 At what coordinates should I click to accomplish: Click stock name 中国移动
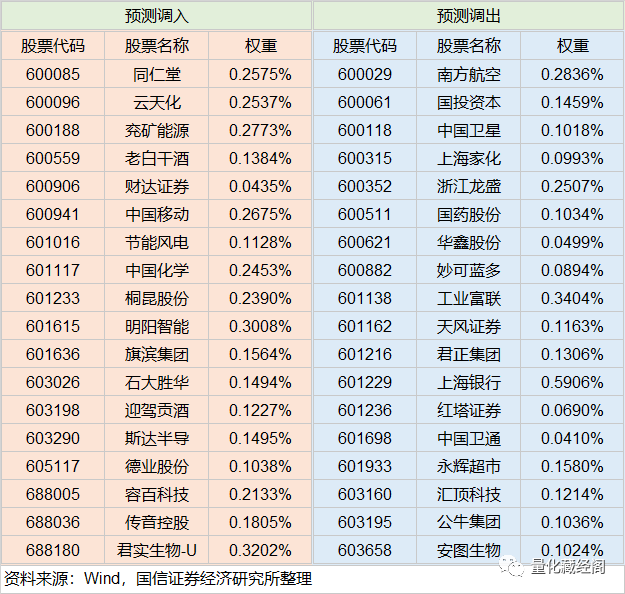pos(157,214)
